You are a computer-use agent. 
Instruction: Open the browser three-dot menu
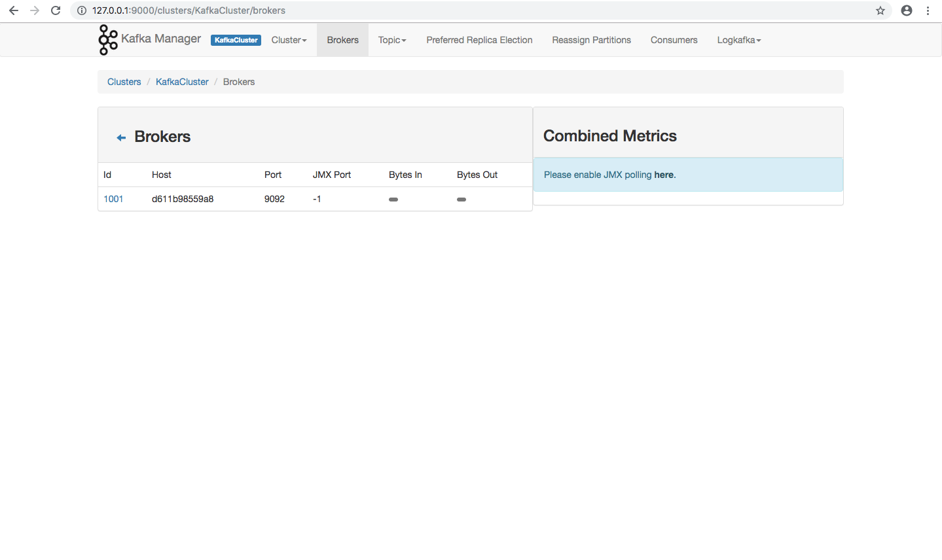pyautogui.click(x=928, y=10)
